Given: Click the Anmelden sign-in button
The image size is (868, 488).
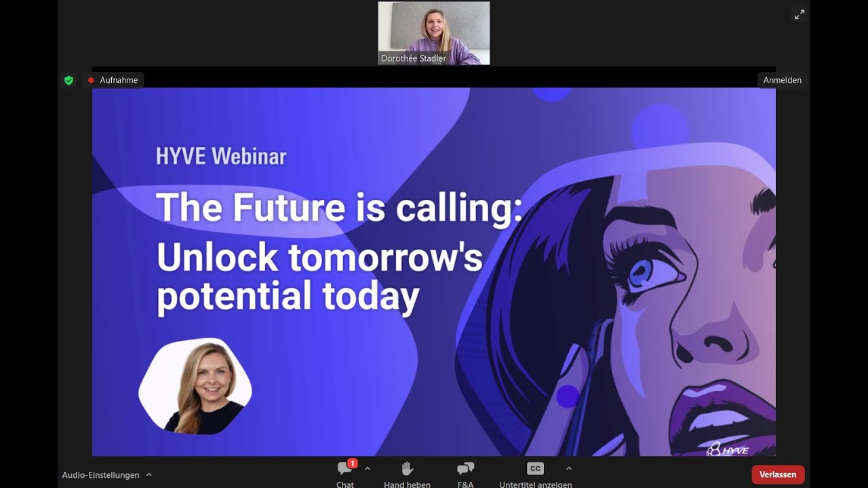Looking at the screenshot, I should click(782, 80).
